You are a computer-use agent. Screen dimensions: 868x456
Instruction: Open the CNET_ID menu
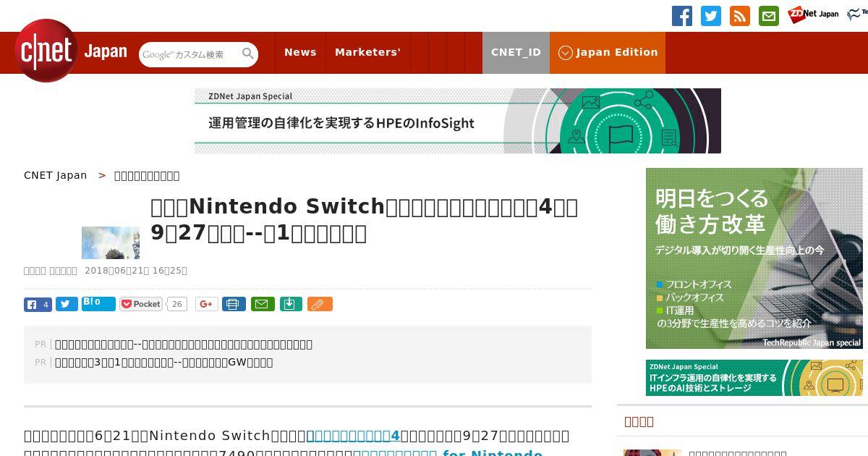pyautogui.click(x=516, y=52)
